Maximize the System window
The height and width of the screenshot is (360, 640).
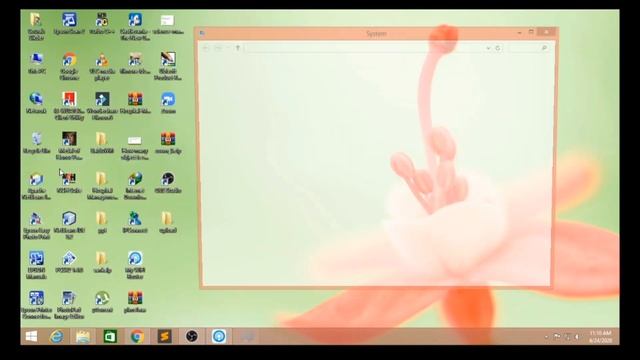[x=531, y=32]
